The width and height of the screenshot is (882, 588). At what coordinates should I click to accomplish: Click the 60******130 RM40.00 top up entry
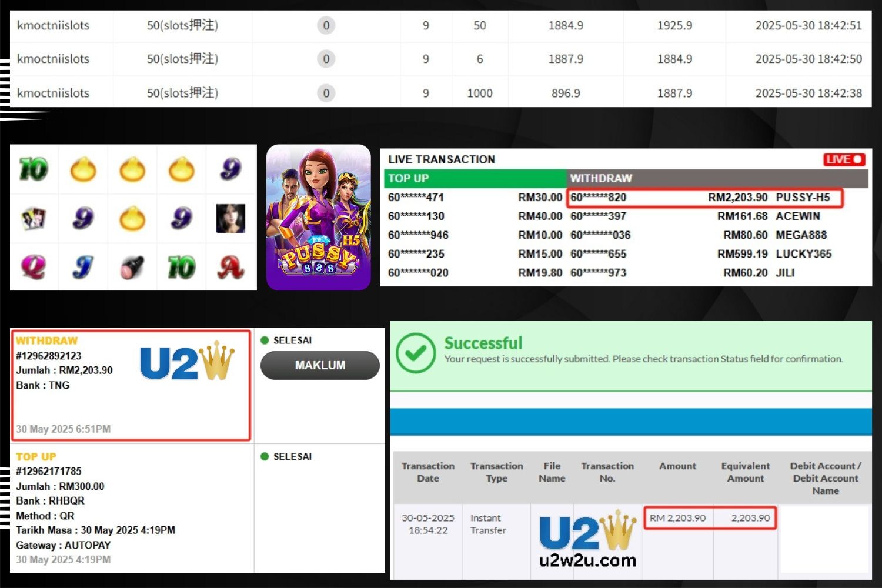(475, 216)
